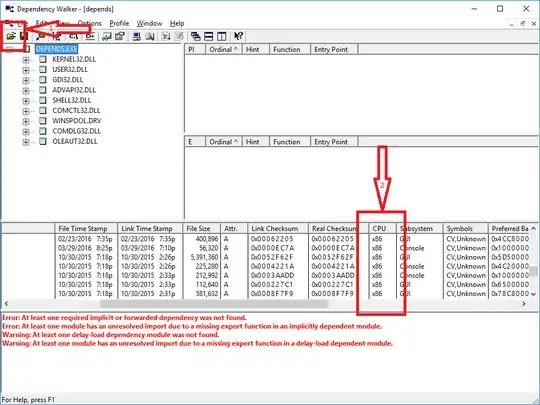
Task: Click the module list horizontal scrollbar thumb
Action: pyautogui.click(x=214, y=304)
